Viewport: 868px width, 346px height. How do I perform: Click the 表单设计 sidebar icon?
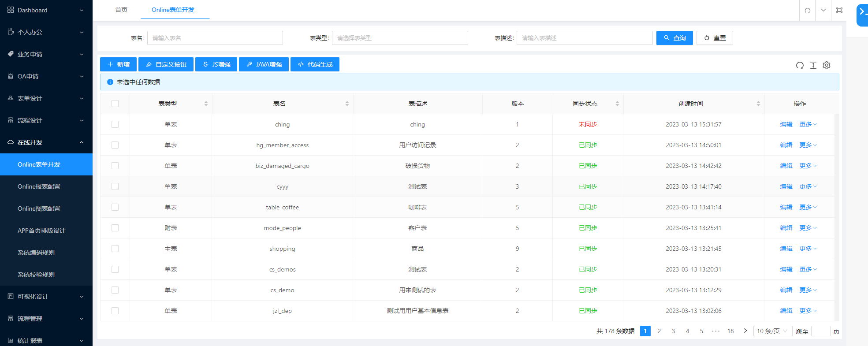(x=11, y=98)
